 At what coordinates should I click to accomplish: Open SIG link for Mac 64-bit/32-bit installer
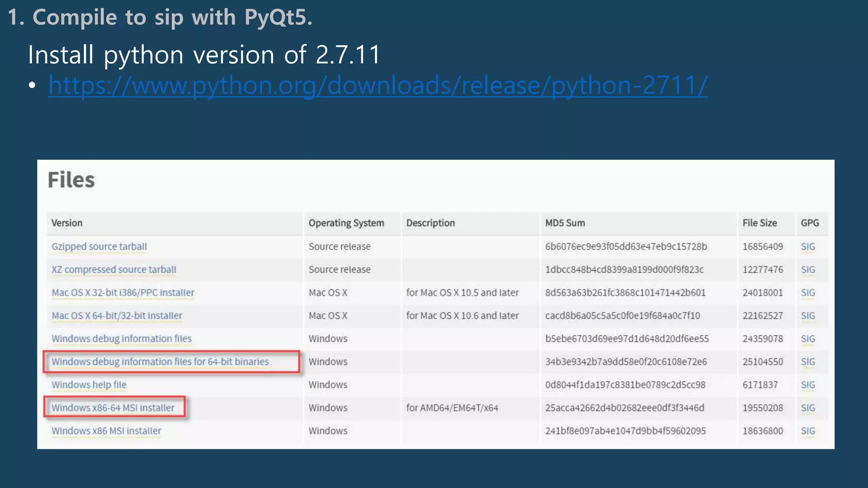pos(808,316)
